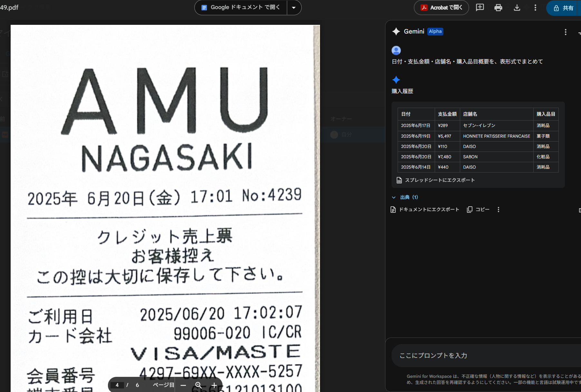Select the ¥5,497 amount cell
Screen dimensions: 581x392
[x=447, y=136]
